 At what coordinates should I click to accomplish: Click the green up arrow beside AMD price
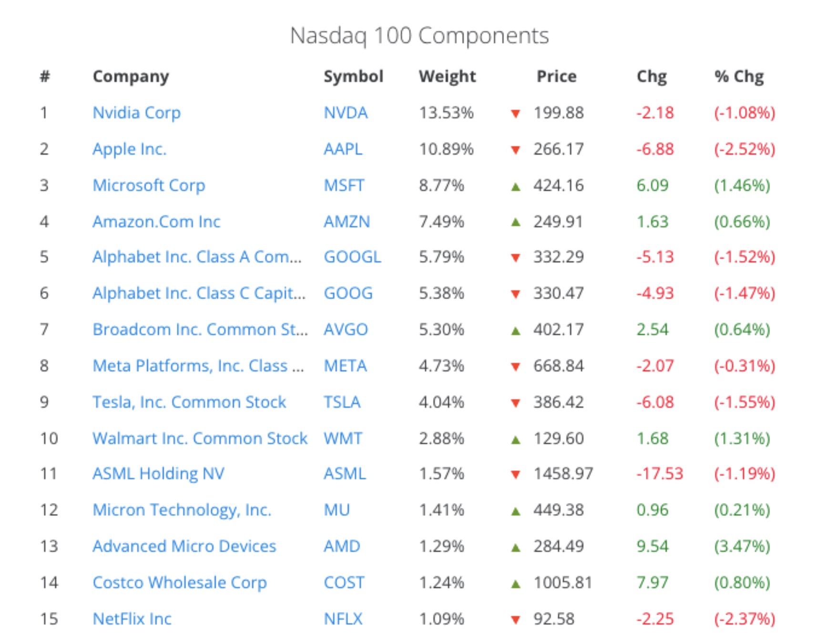(x=515, y=547)
